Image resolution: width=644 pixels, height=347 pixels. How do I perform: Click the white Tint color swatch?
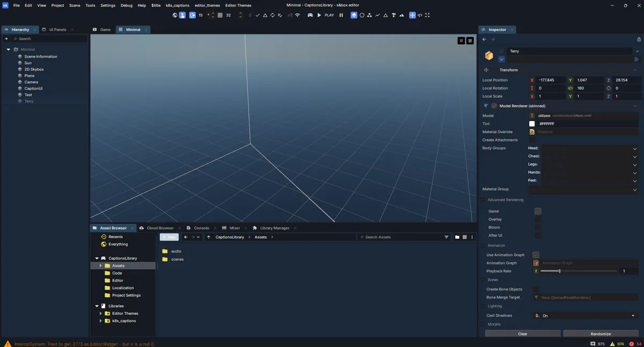click(532, 124)
